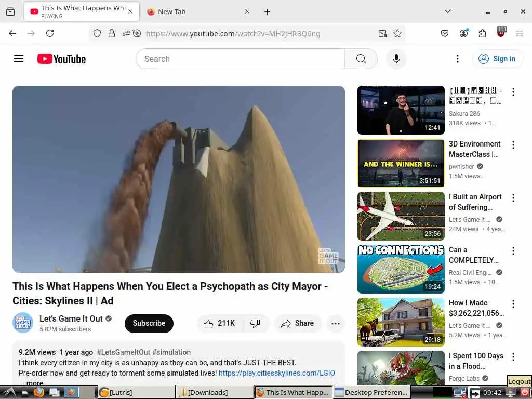Show site security padlock information
This screenshot has width=532, height=399.
(112, 33)
